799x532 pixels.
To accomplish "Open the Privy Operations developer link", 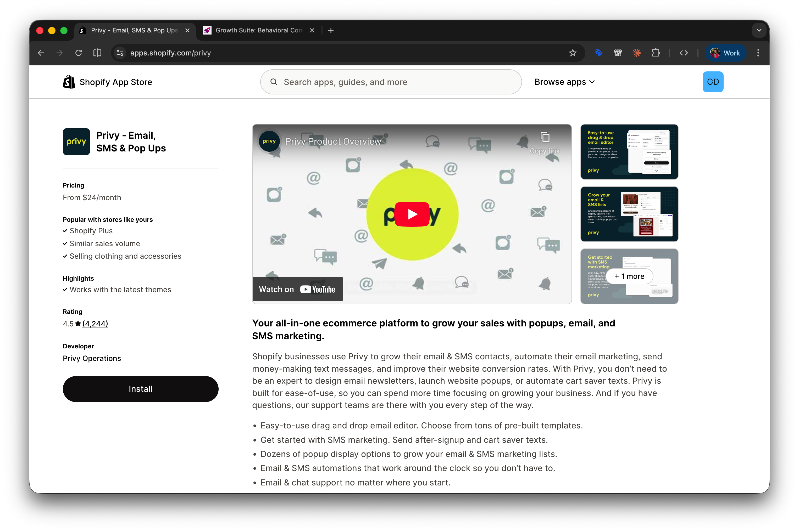I will pyautogui.click(x=92, y=358).
